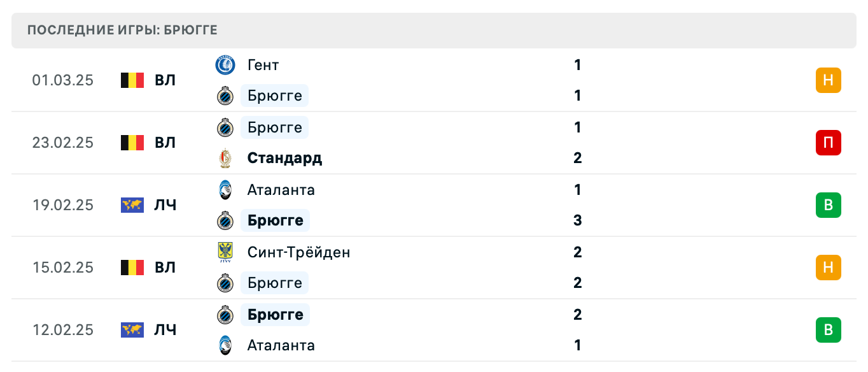Click Atalanta logo in 12.02.25 match
Viewport: 868px width, 372px height.
point(225,345)
